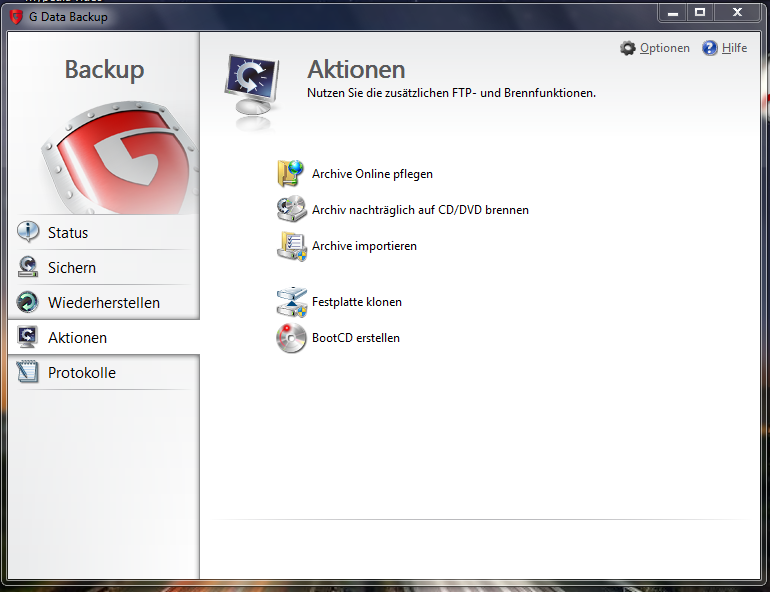Select the Aktionen sidebar entry
The width and height of the screenshot is (770, 592).
pyautogui.click(x=77, y=338)
